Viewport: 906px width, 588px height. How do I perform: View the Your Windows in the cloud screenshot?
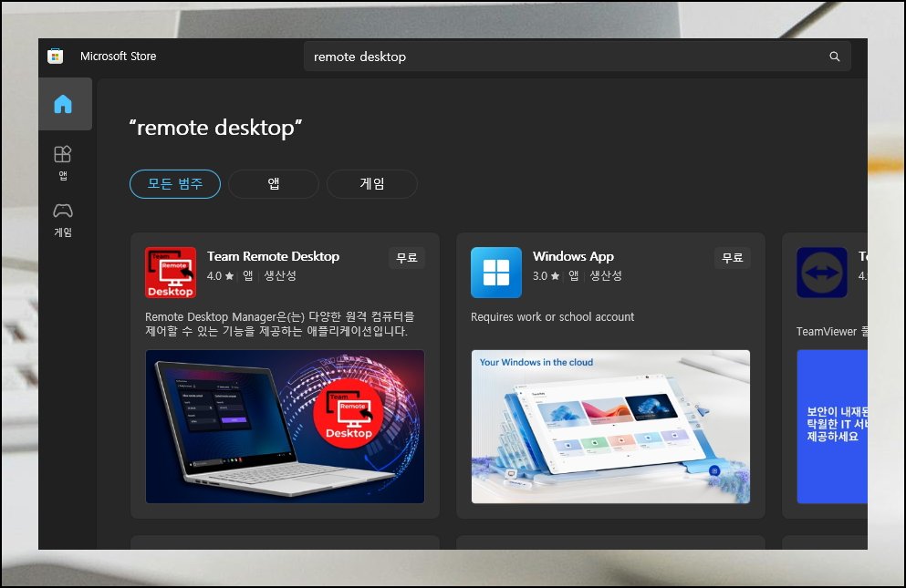pos(610,427)
